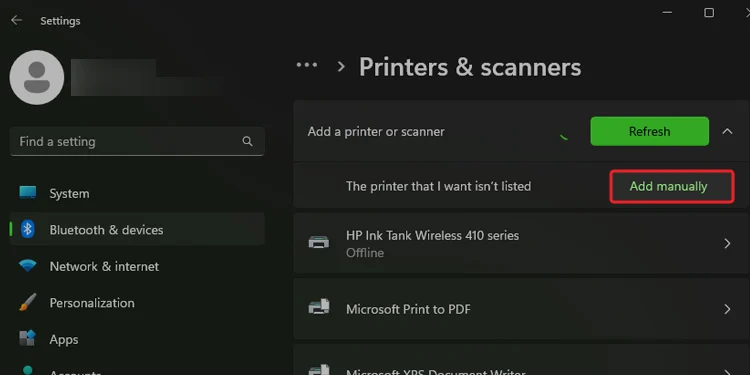Open HP Ink Tank Wireless 410 chevron
This screenshot has width=750, height=375.
pyautogui.click(x=727, y=244)
